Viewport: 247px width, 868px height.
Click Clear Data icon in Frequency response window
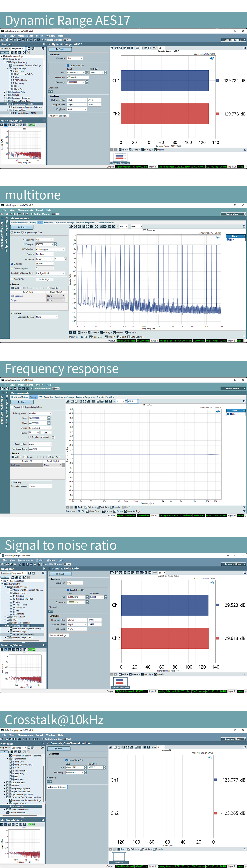(87, 511)
